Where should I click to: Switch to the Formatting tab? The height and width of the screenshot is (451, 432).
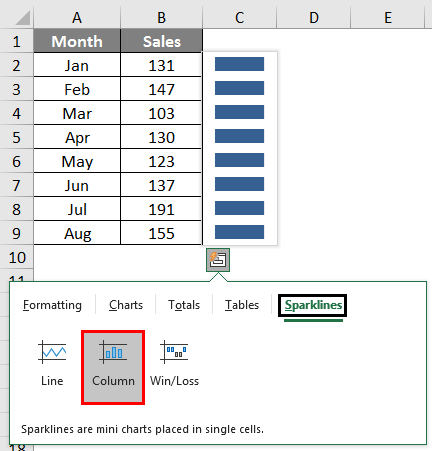[52, 305]
